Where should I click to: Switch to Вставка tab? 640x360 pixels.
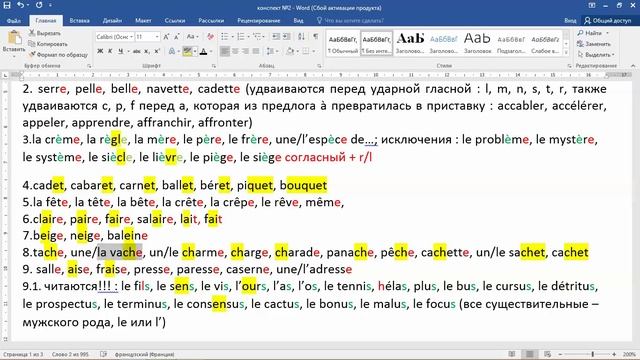point(80,20)
